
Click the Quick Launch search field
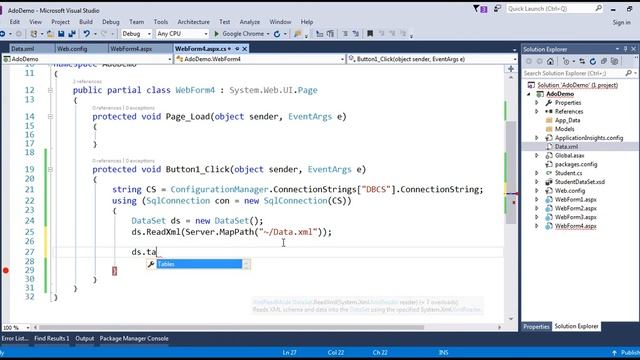coord(554,9)
